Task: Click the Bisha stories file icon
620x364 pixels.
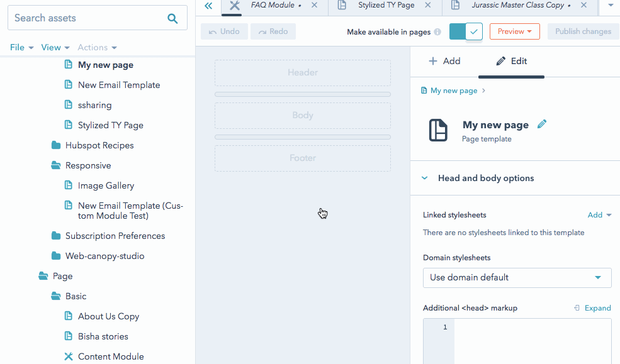Action: [69, 336]
